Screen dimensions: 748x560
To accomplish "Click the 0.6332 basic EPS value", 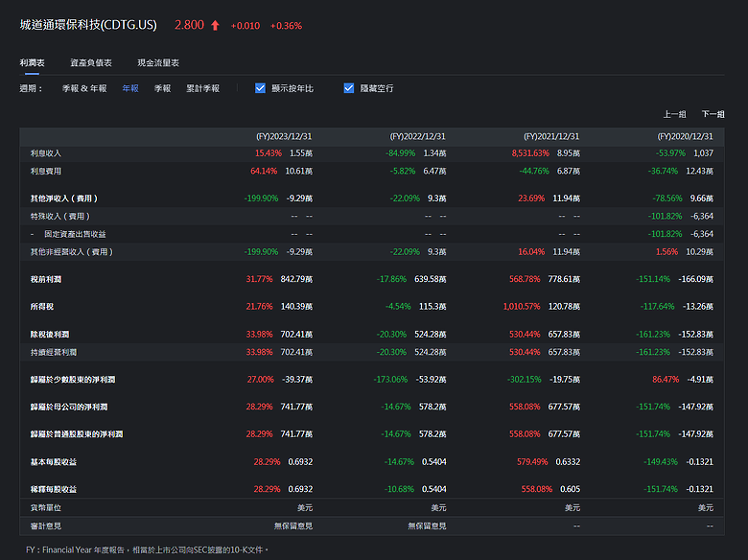I will tap(568, 462).
